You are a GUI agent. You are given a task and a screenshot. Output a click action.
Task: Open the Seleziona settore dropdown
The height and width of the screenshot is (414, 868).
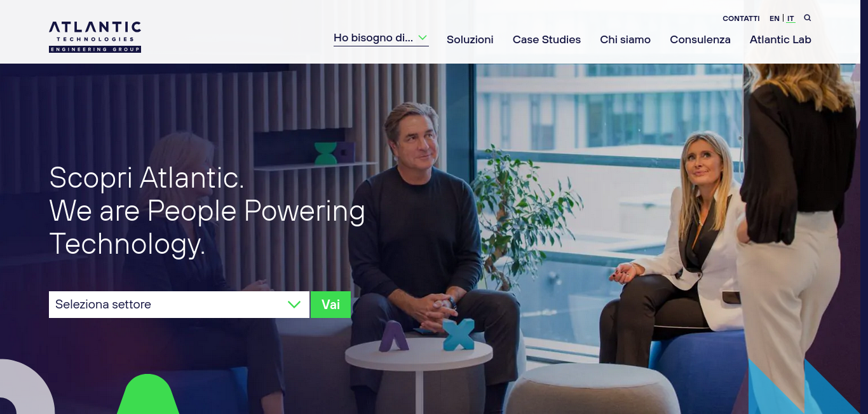coord(179,305)
